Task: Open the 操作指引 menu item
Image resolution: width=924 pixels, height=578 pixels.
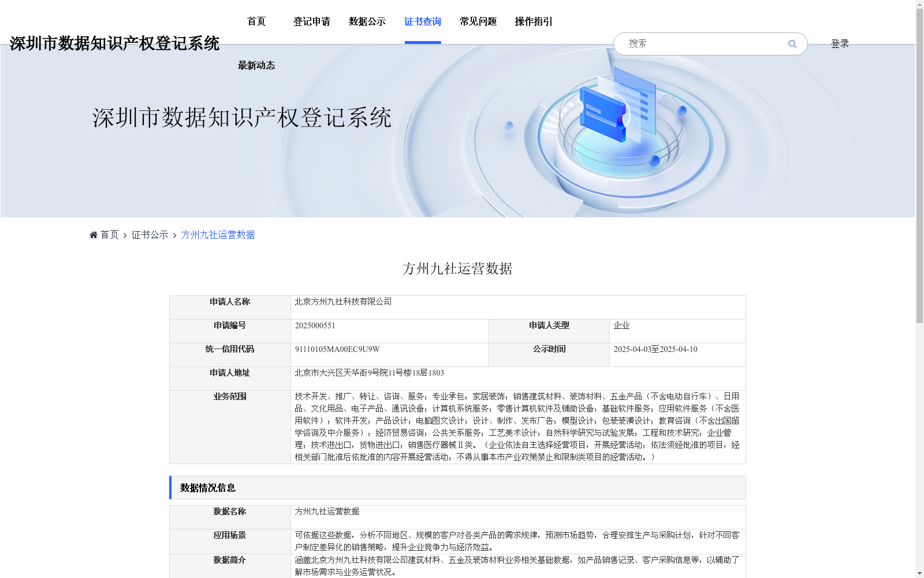Action: tap(534, 21)
